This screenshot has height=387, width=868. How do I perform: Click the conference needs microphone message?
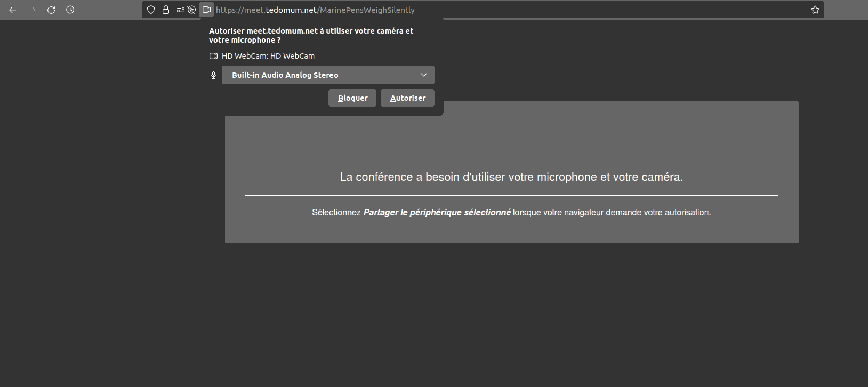511,177
